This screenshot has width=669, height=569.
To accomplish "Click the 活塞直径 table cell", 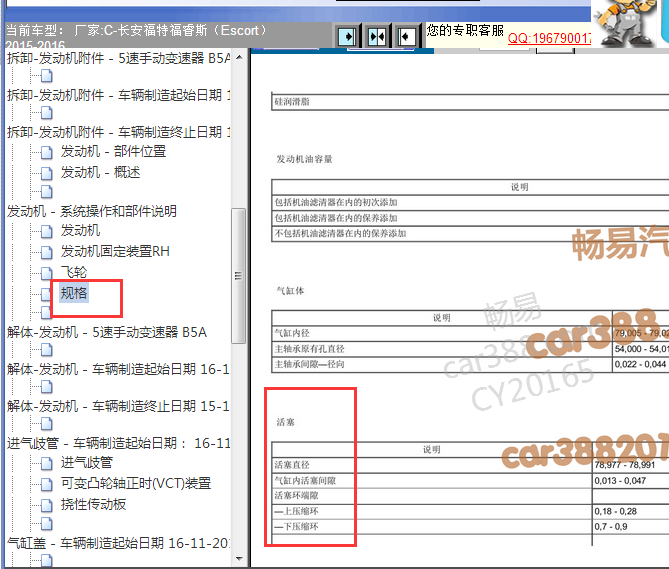I will click(432, 465).
